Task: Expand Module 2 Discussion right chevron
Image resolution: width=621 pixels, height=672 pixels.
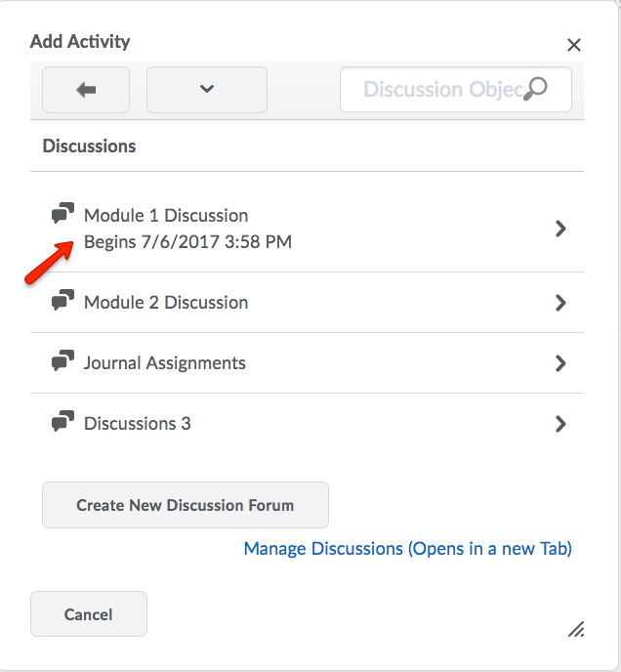Action: 560,303
